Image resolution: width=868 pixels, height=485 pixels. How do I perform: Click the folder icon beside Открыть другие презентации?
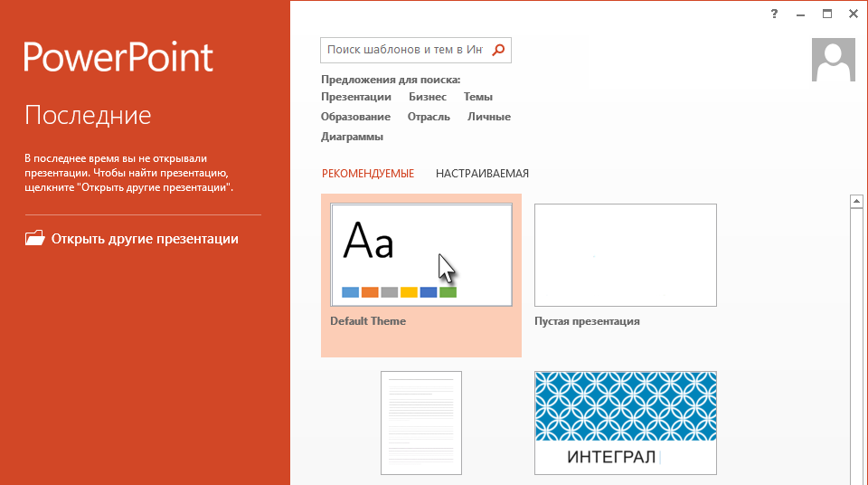click(x=35, y=238)
